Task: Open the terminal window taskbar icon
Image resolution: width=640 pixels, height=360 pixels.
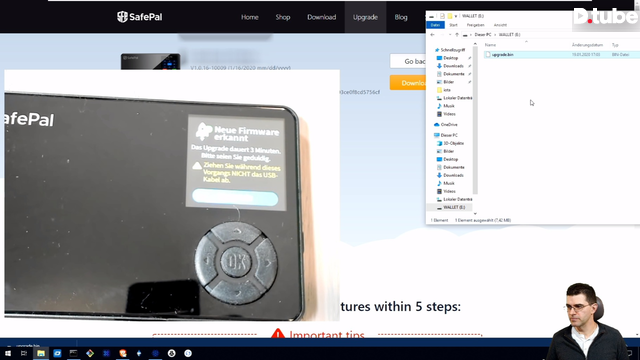Action: (x=73, y=353)
